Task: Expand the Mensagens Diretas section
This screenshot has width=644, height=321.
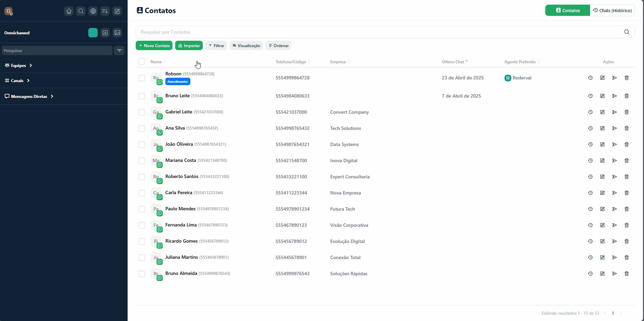Action: coord(29,96)
